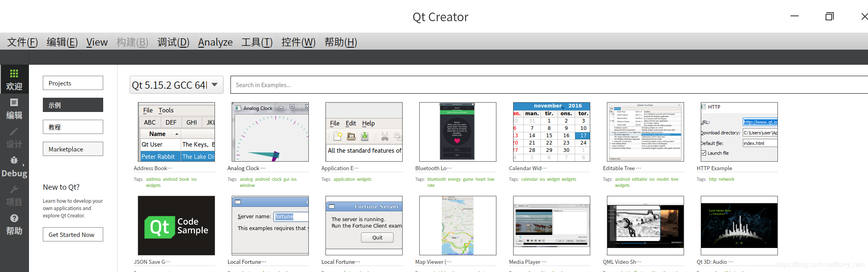Click the 'bluetooth' tag link
Screen dimensions: 868x272
point(436,179)
